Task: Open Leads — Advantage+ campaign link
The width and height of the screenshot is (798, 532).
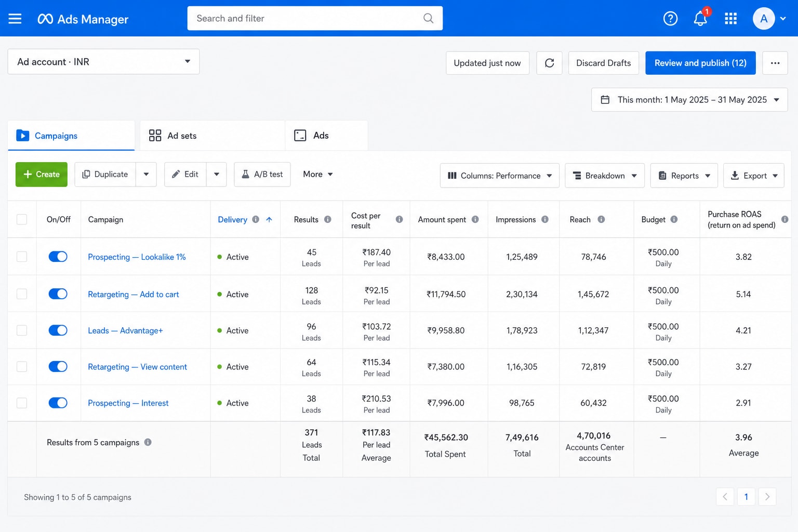Action: [x=125, y=330]
